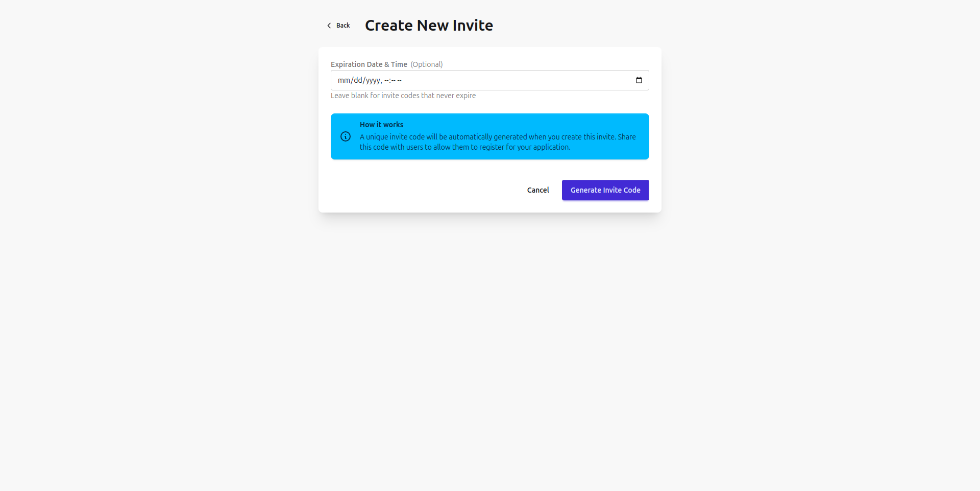Select the month 'mm' segment in expiration field
This screenshot has height=491, width=980.
(x=344, y=80)
